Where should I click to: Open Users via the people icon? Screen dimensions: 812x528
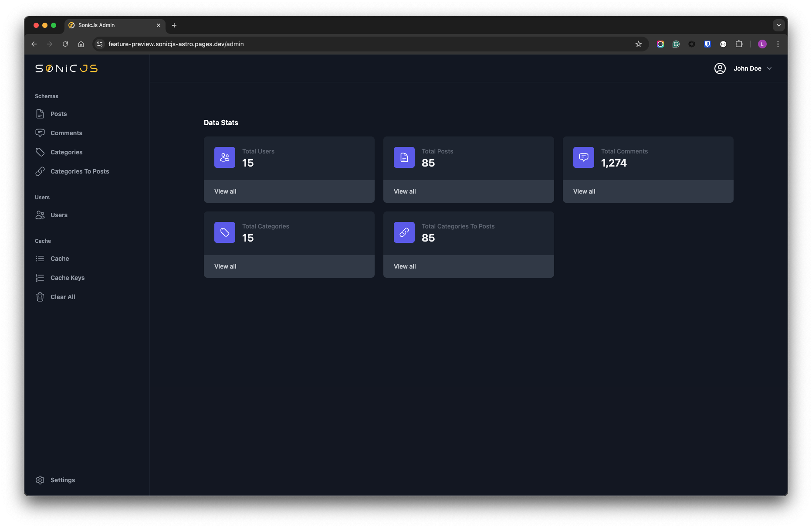click(40, 215)
